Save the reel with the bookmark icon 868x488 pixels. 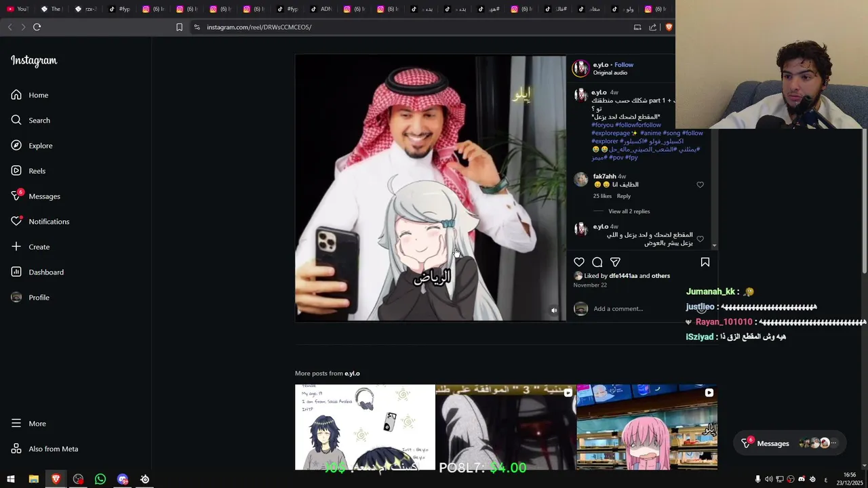(705, 262)
